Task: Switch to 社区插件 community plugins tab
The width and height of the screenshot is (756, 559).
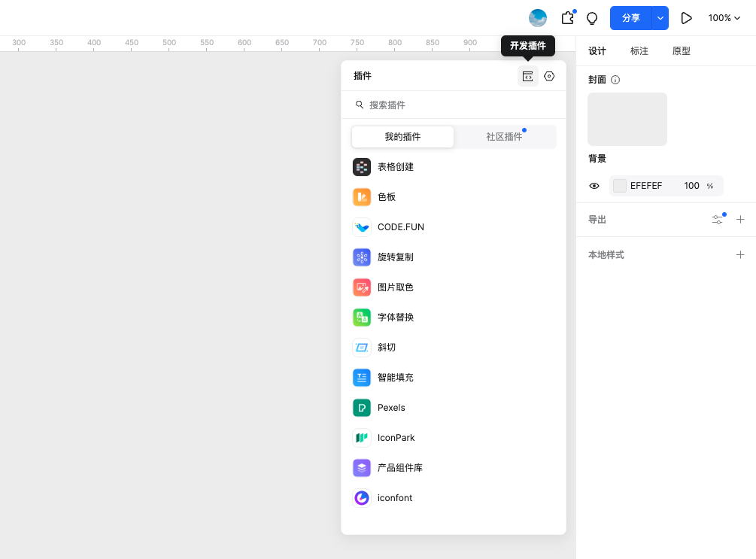Action: 504,137
